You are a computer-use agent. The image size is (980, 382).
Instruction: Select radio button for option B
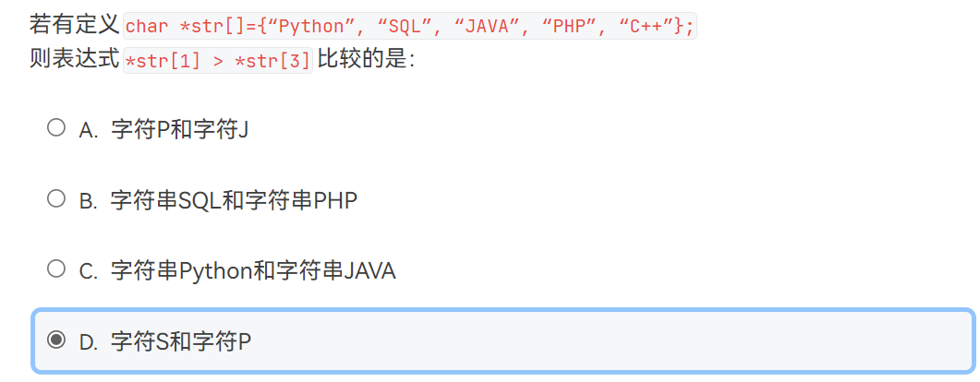coord(56,198)
